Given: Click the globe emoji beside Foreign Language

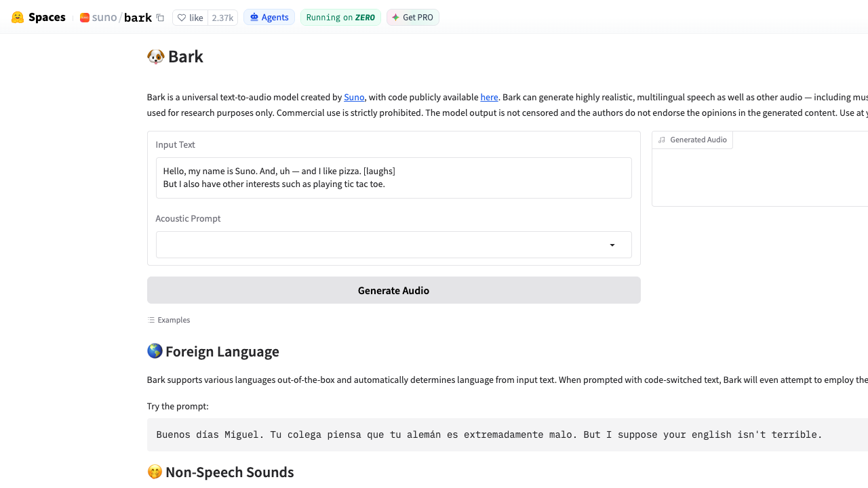Looking at the screenshot, I should tap(155, 351).
